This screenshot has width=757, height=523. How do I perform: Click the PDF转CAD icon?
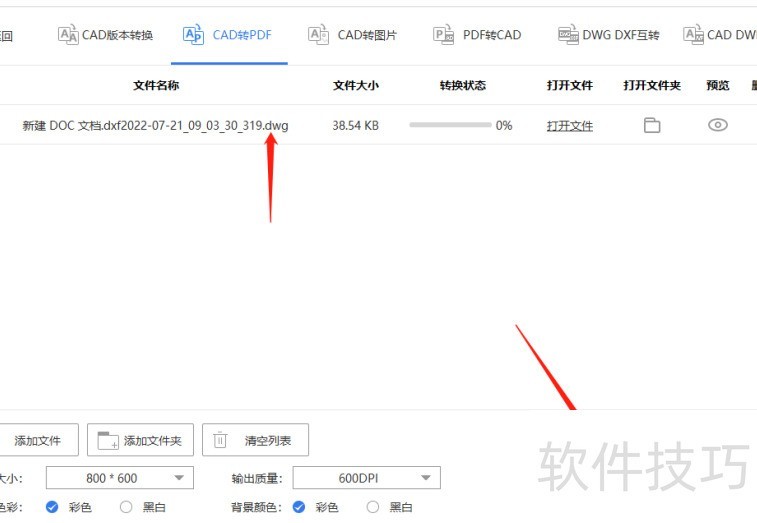(x=443, y=35)
